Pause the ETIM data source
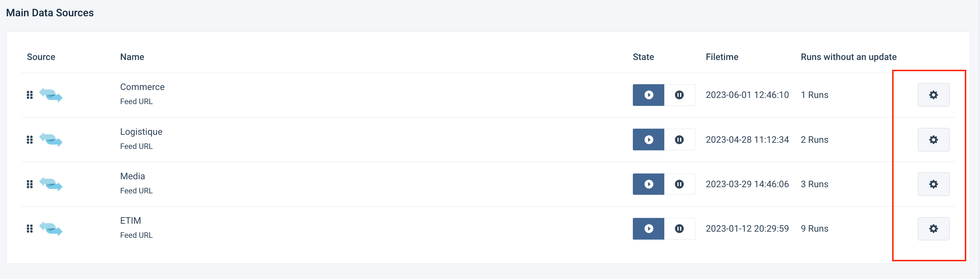Screen dimensions: 980x279 click(x=679, y=229)
